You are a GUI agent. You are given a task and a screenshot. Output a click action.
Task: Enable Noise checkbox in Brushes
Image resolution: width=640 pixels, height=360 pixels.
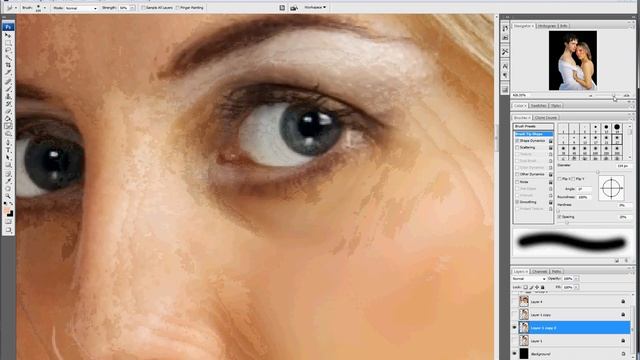[518, 182]
